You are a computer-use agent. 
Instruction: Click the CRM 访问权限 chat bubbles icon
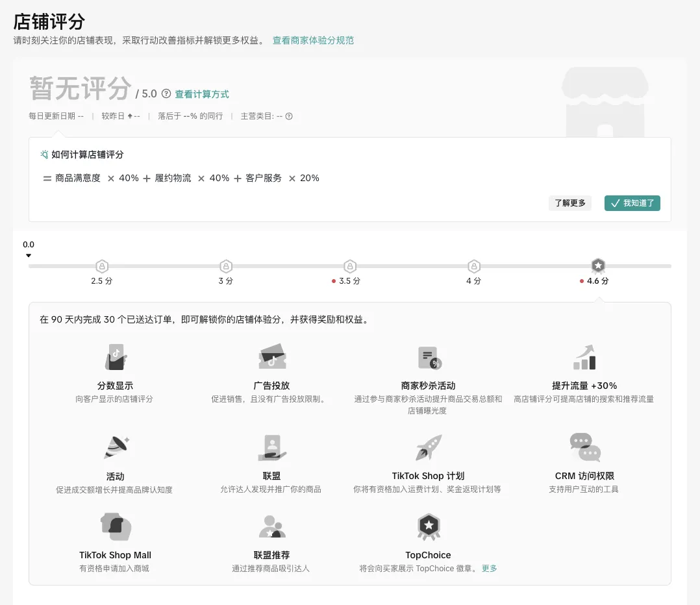[x=584, y=447]
